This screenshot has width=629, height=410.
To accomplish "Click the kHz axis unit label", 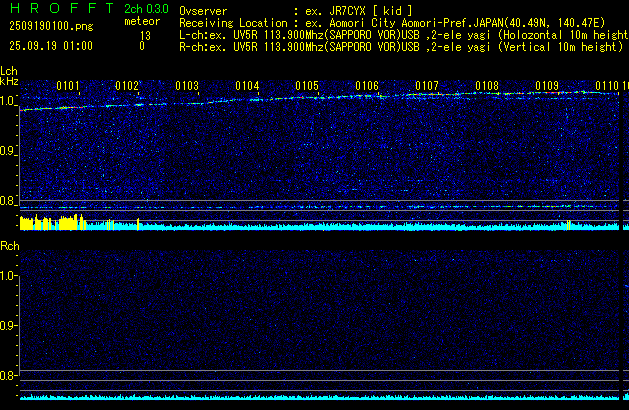I will tap(9, 82).
